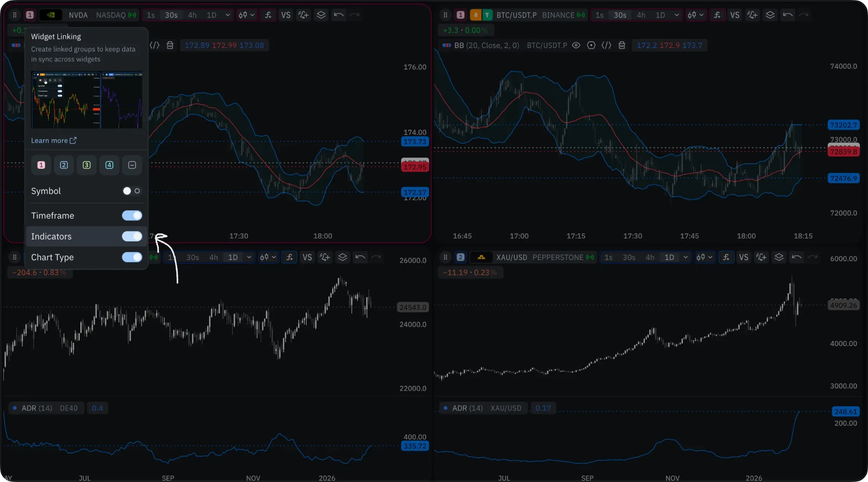Disable Timeframe linking toggle

coord(132,215)
